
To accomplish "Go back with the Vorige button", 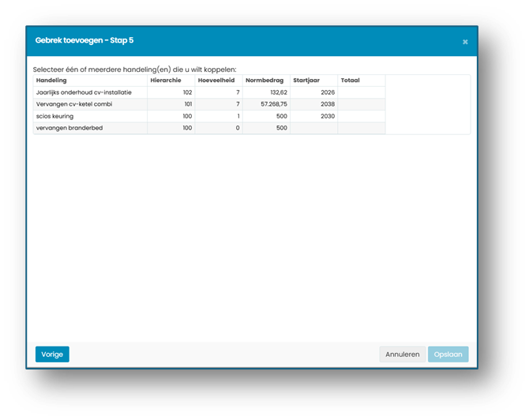I will 52,354.
